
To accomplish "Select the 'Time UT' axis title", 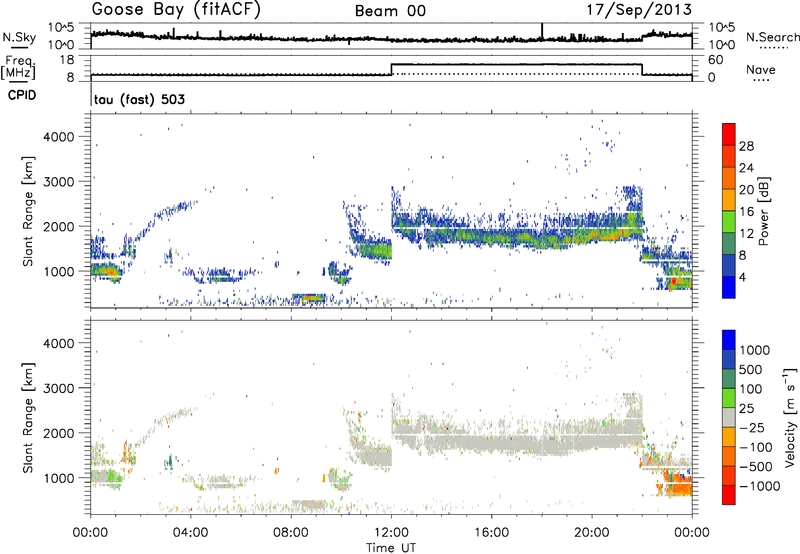I will click(x=391, y=548).
